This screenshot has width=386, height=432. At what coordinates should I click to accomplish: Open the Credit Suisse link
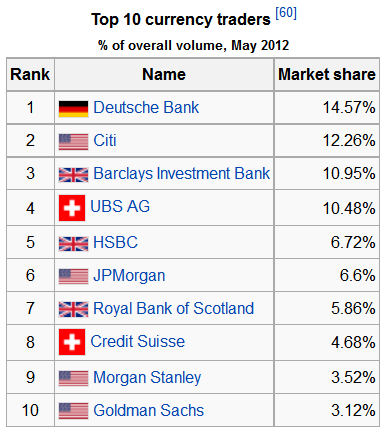tap(138, 341)
